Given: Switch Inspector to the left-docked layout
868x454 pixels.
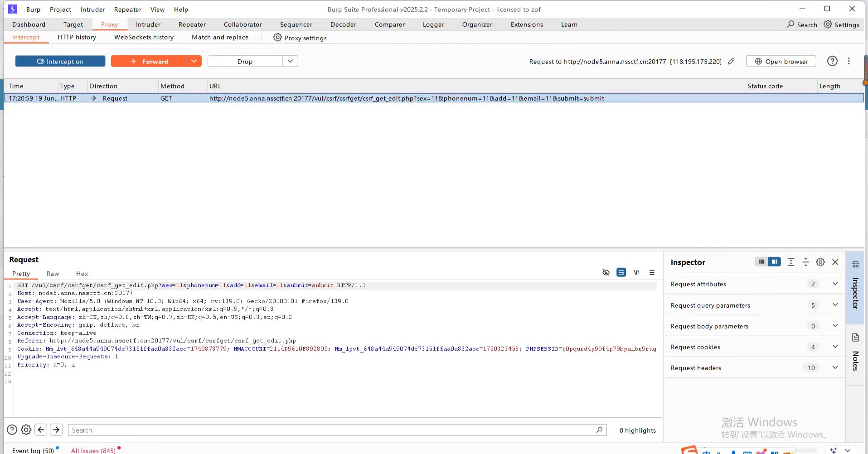Looking at the screenshot, I should (761, 261).
